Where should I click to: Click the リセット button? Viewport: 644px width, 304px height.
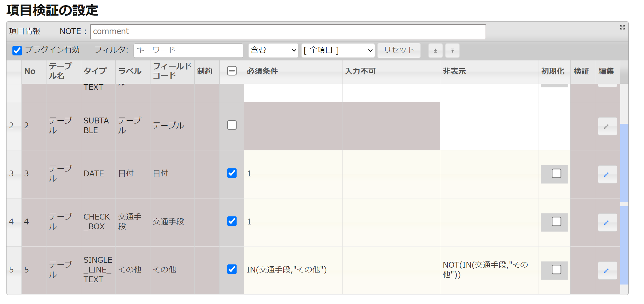point(399,50)
